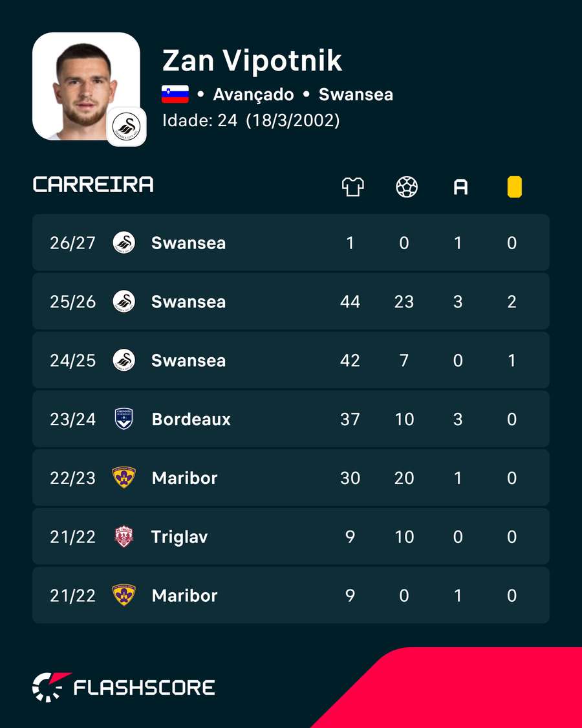Viewport: 582px width, 728px height.
Task: Click the goals soccer ball icon
Action: 407,187
